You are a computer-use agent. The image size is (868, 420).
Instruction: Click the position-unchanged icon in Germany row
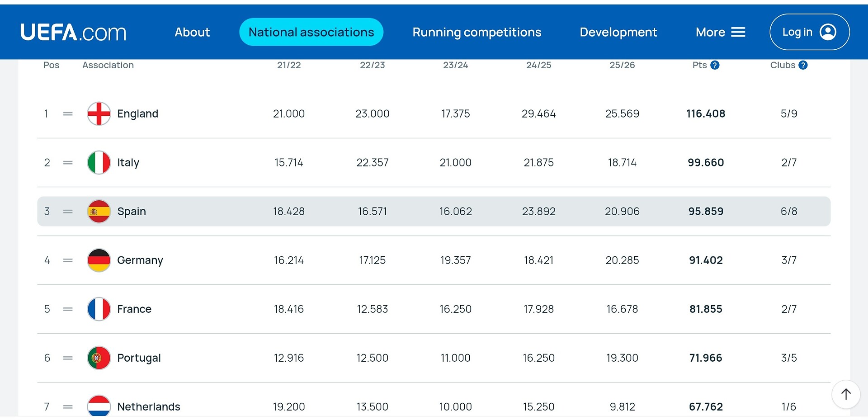tap(68, 260)
